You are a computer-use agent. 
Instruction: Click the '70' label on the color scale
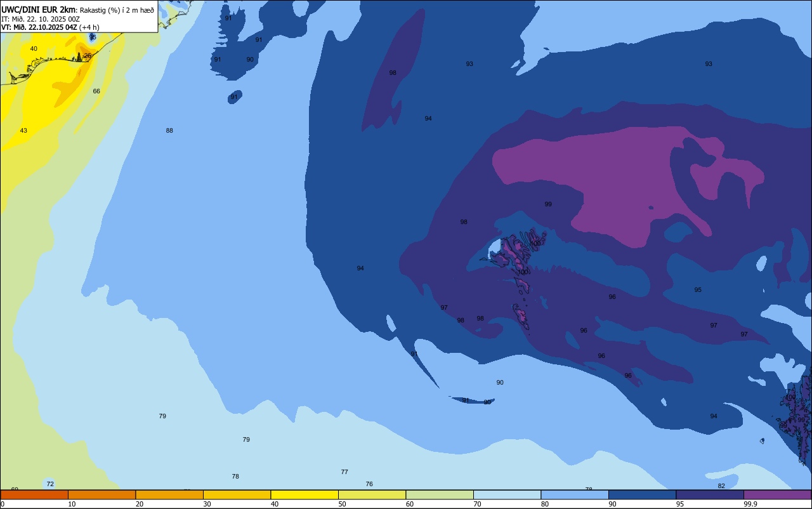click(x=477, y=504)
